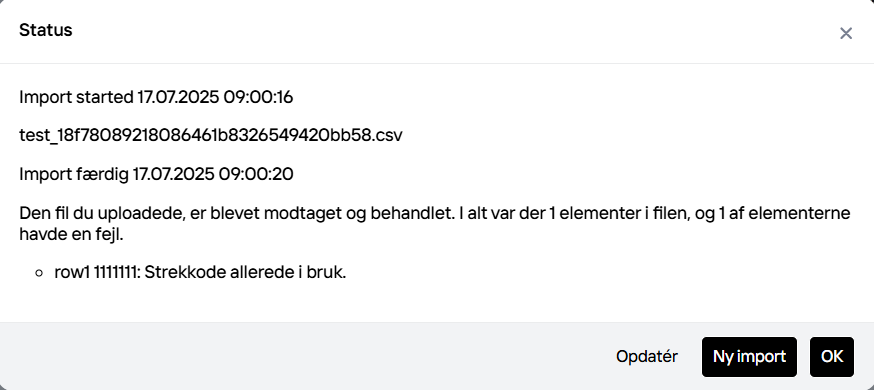Click the 09:00:20 finish timestamp
Viewport: 874px width, 390px height.
[x=256, y=174]
